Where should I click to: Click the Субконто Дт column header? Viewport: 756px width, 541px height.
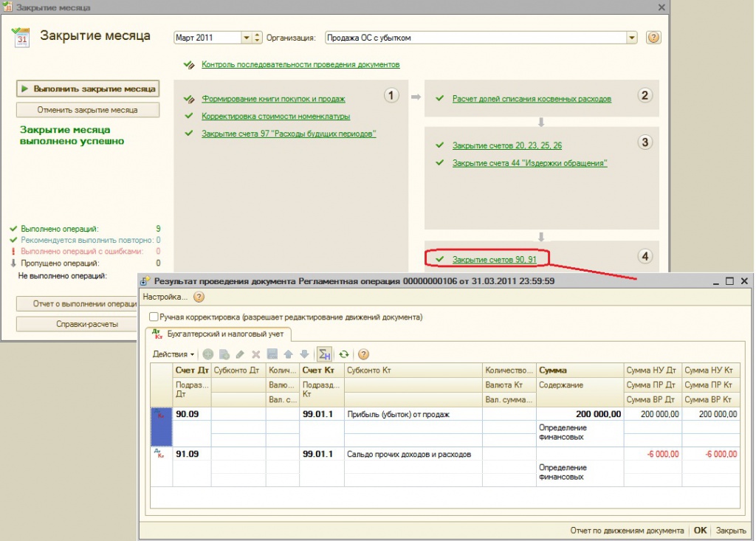(x=238, y=371)
